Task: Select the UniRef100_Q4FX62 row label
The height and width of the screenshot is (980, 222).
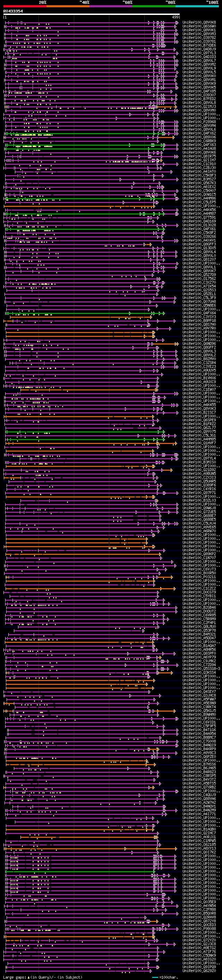Action: coord(199,133)
